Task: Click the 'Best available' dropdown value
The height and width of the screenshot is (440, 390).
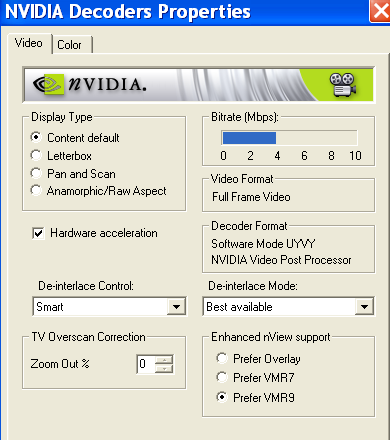Action: [x=239, y=307]
